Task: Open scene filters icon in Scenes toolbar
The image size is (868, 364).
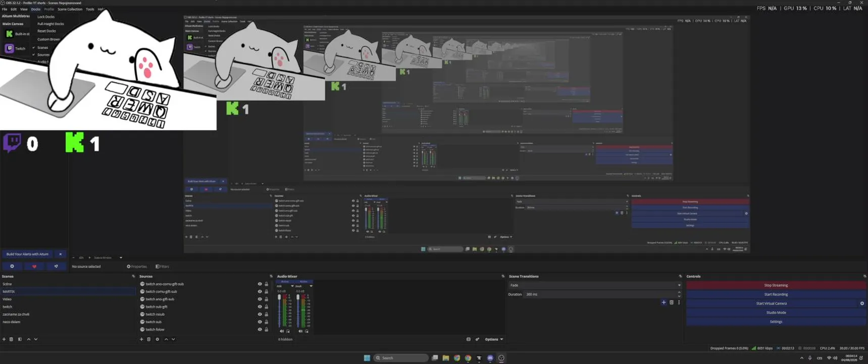Action: (x=20, y=339)
